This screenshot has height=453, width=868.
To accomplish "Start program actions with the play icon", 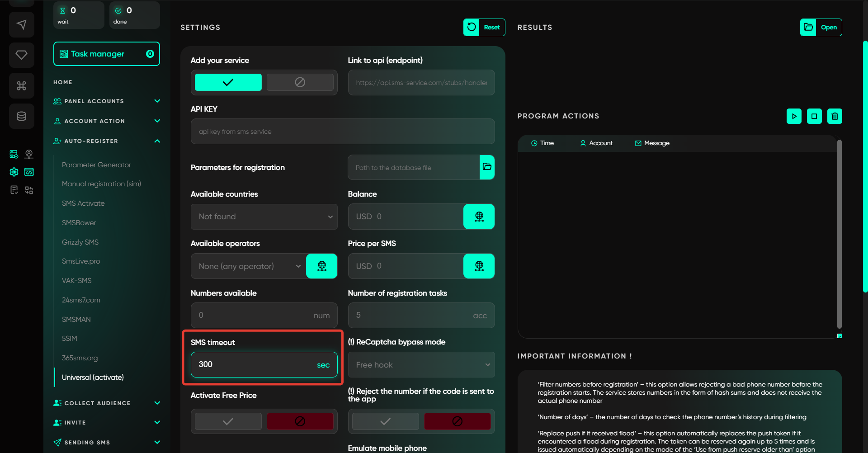I will coord(794,116).
